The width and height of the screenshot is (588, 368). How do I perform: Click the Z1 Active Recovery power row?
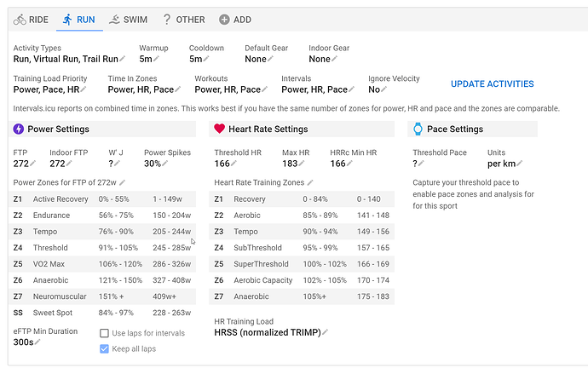tap(102, 199)
